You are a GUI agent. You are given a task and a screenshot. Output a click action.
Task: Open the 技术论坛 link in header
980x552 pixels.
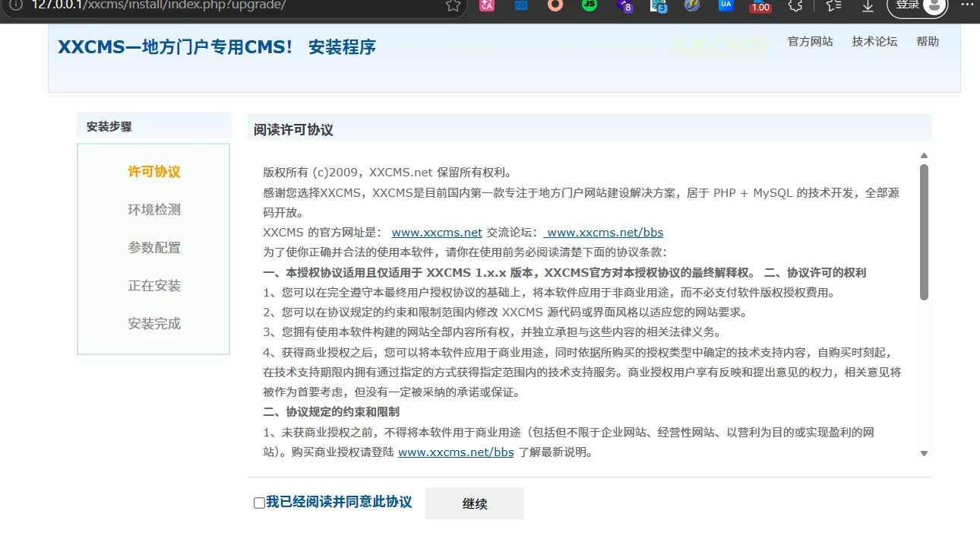[x=874, y=41]
